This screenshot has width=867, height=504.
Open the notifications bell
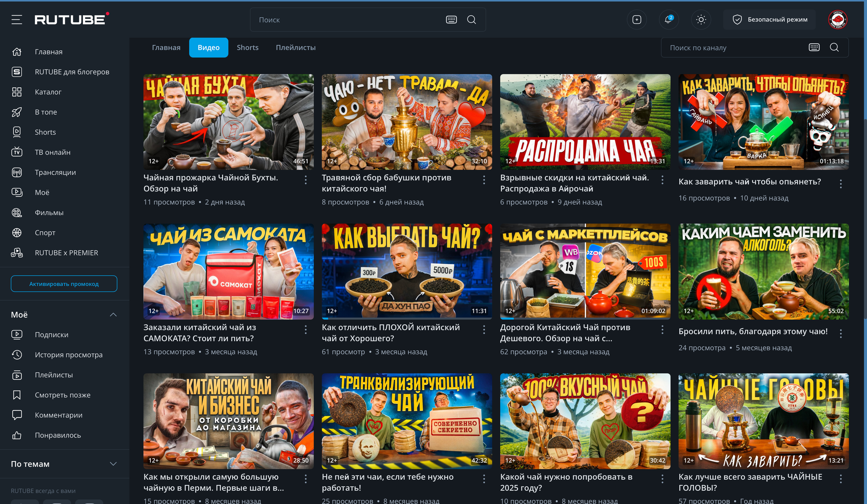(668, 20)
